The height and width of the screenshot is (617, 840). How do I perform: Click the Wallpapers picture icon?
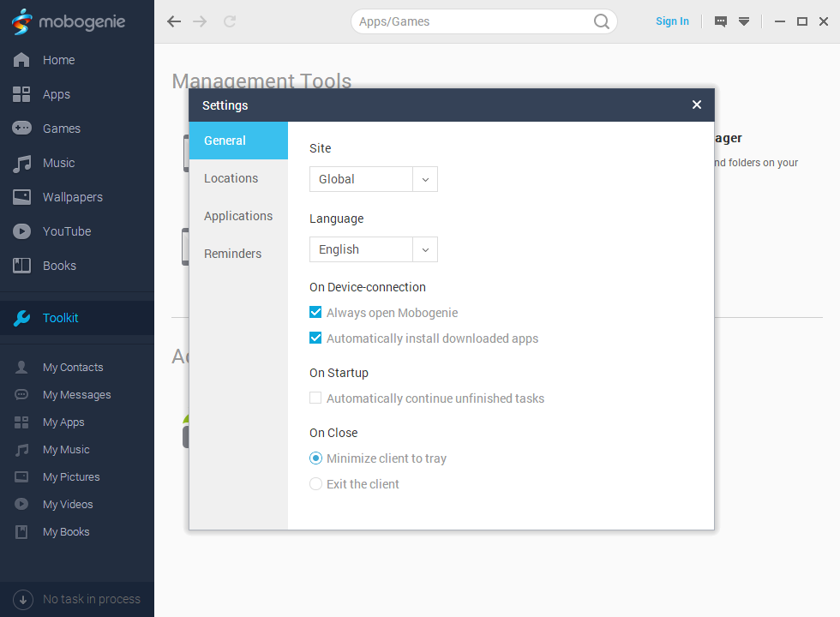tap(21, 197)
